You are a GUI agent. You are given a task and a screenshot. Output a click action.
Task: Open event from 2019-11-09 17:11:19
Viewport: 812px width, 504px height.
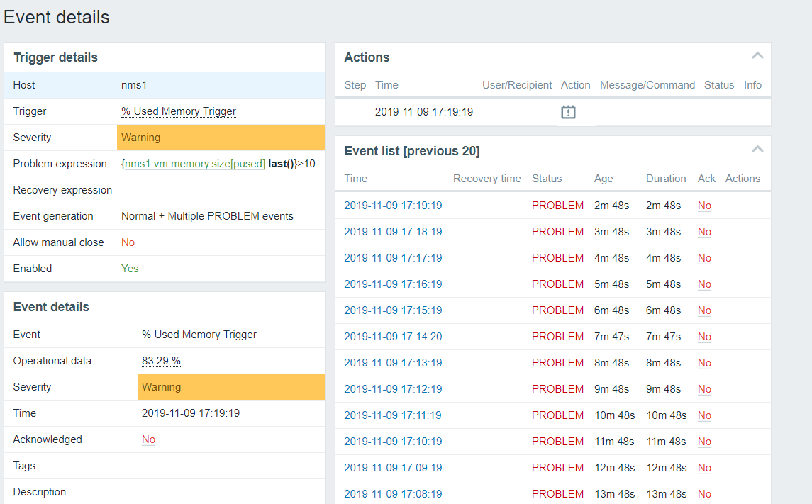393,415
